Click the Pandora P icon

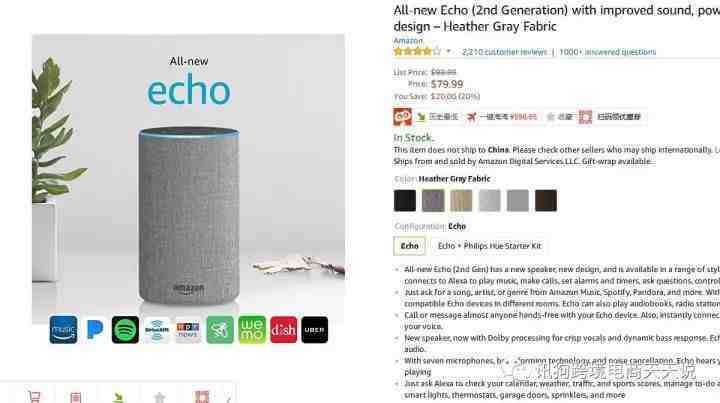pyautogui.click(x=95, y=330)
